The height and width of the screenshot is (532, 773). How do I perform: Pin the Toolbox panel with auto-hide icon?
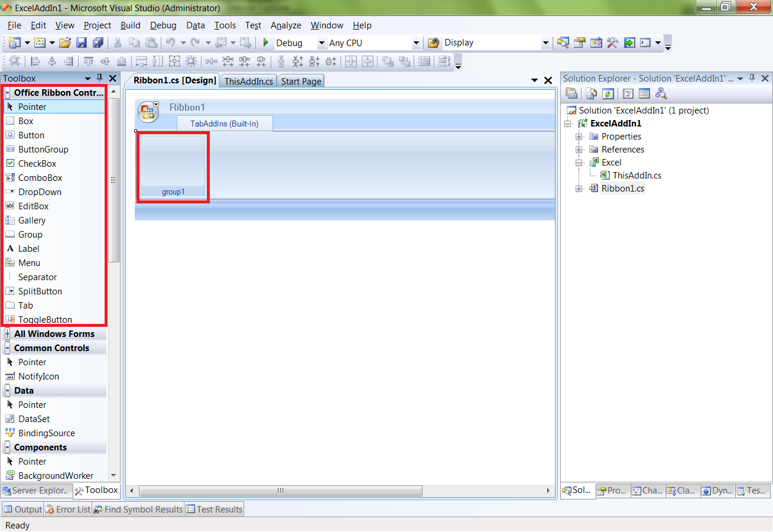click(x=99, y=78)
